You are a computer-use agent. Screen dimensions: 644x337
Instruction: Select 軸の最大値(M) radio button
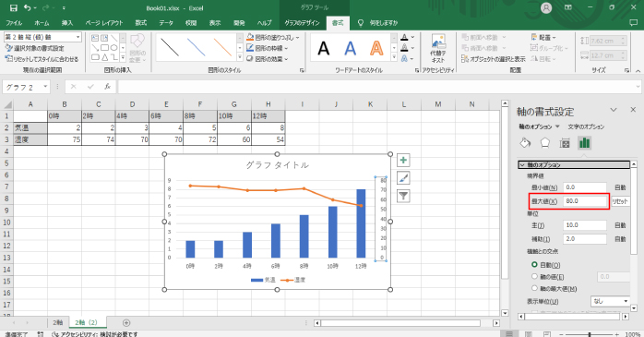pyautogui.click(x=534, y=288)
